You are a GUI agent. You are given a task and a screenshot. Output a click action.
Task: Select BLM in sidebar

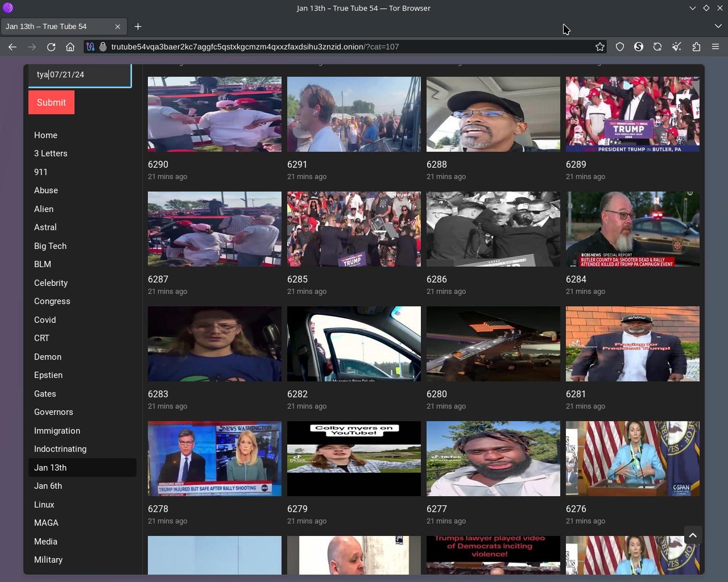coord(43,264)
